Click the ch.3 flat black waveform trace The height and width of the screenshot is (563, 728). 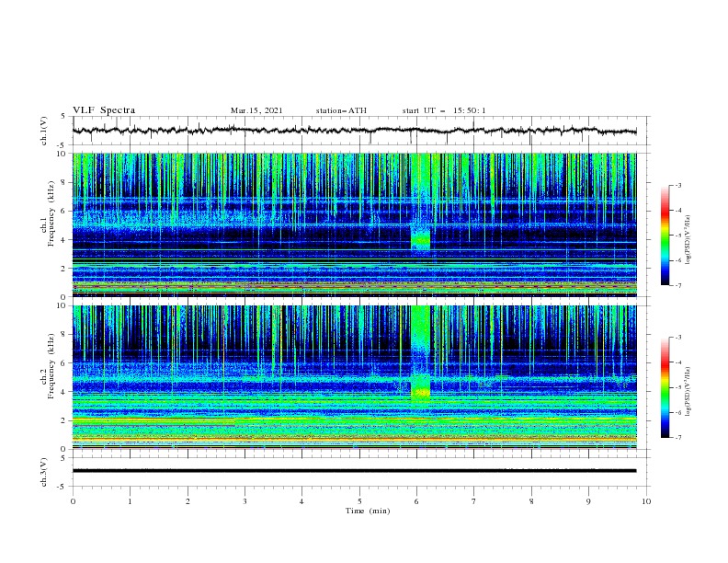point(354,471)
